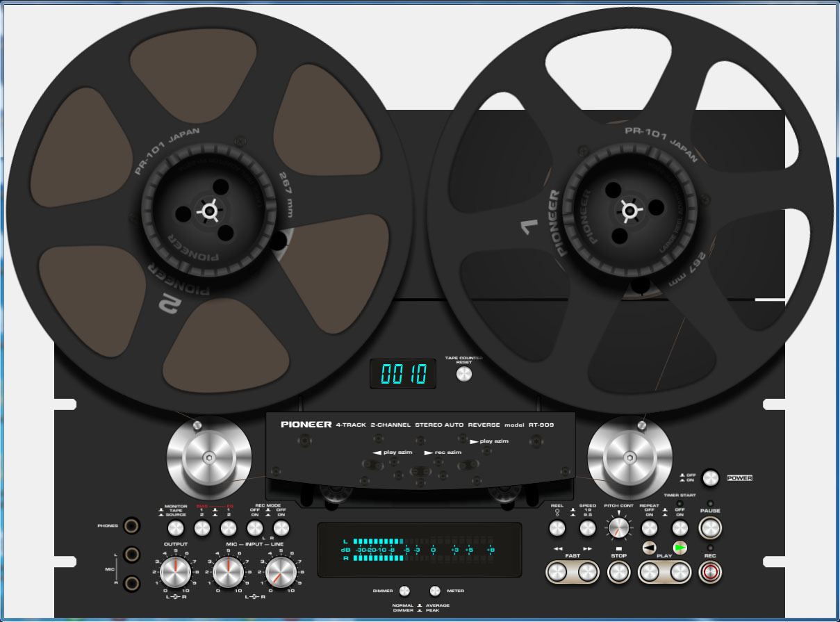
Task: Click the black reverse direction arrow indicator
Action: coord(649,548)
